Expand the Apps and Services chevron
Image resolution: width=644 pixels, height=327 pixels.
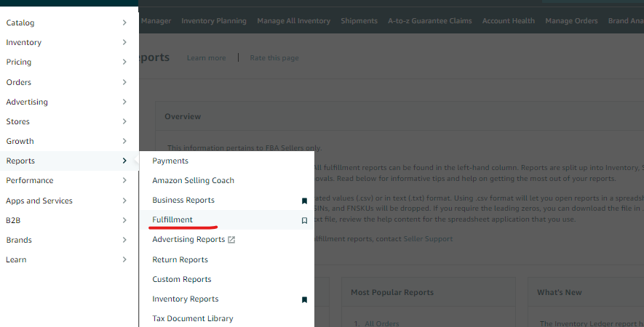pyautogui.click(x=124, y=201)
